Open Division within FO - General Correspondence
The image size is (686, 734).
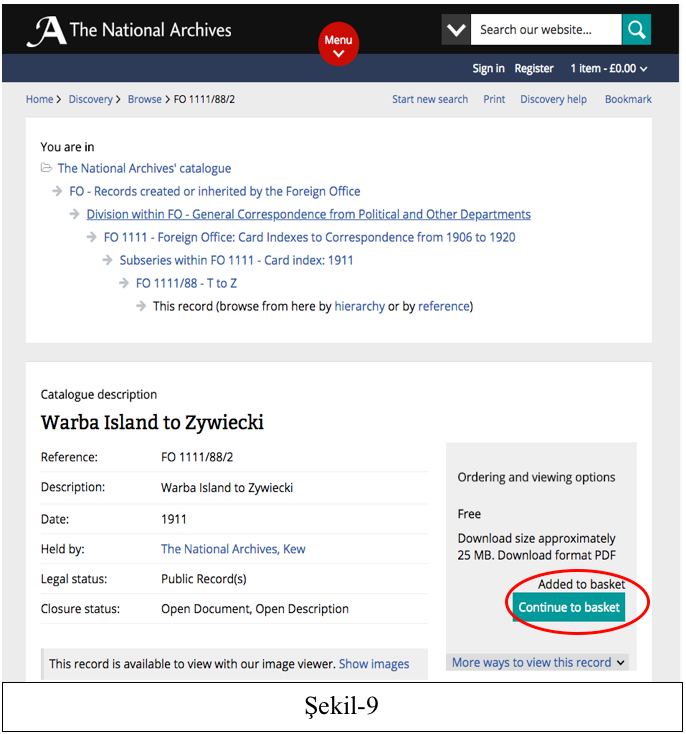309,214
